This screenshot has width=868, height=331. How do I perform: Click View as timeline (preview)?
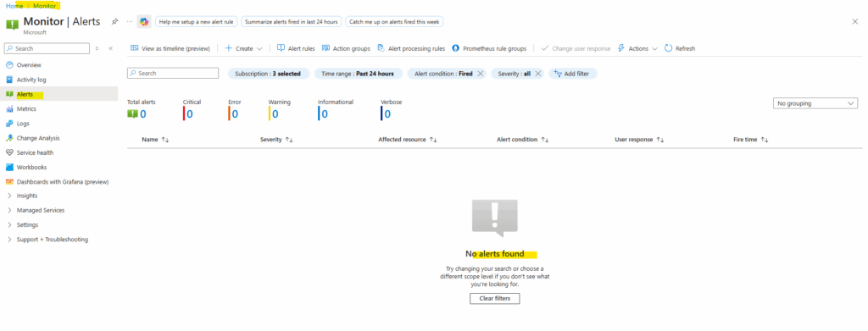(x=170, y=48)
